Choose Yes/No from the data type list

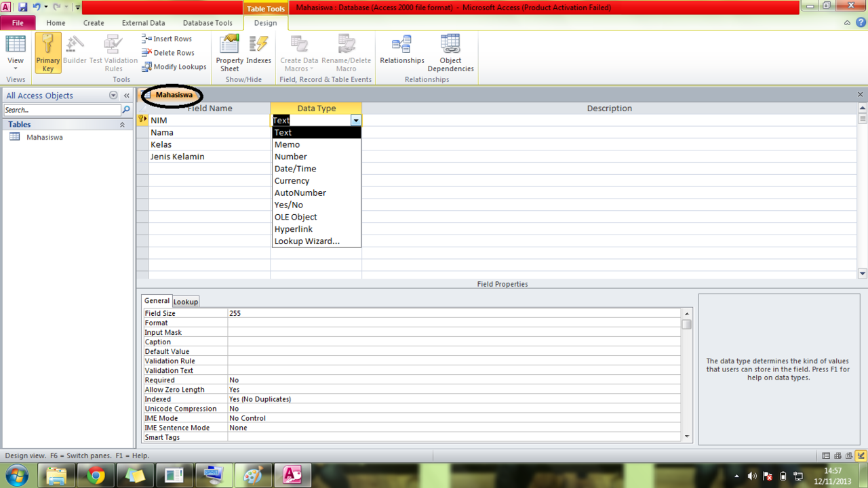(x=316, y=205)
